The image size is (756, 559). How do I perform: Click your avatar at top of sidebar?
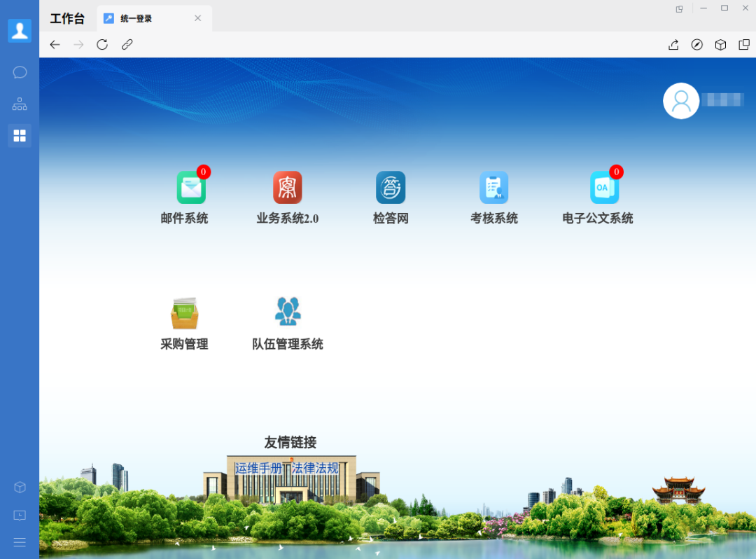(19, 30)
